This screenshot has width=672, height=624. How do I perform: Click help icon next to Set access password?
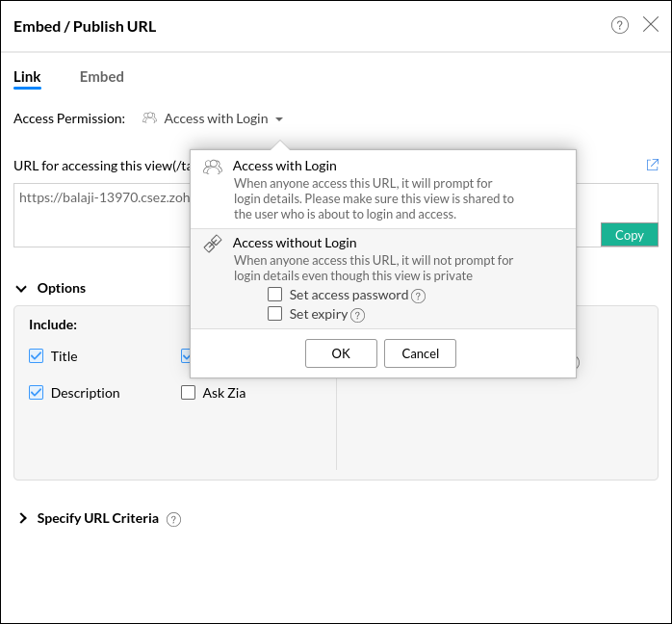tap(418, 296)
